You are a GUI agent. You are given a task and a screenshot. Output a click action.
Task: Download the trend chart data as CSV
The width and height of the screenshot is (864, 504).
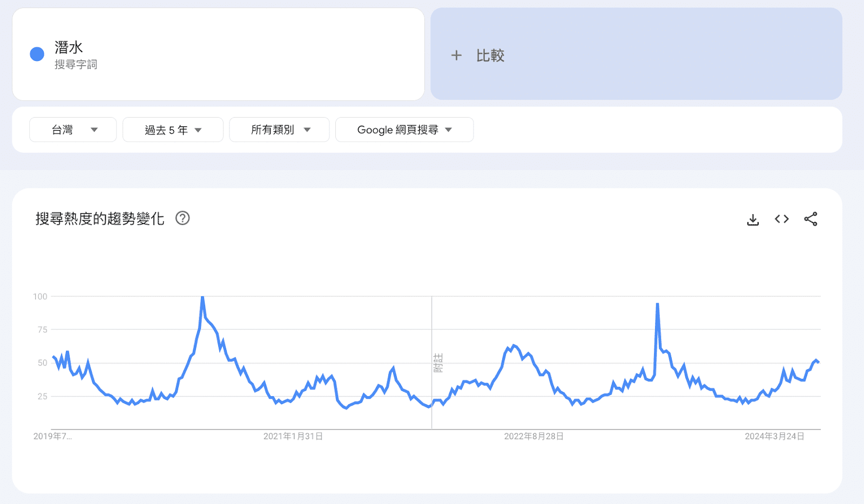point(753,219)
